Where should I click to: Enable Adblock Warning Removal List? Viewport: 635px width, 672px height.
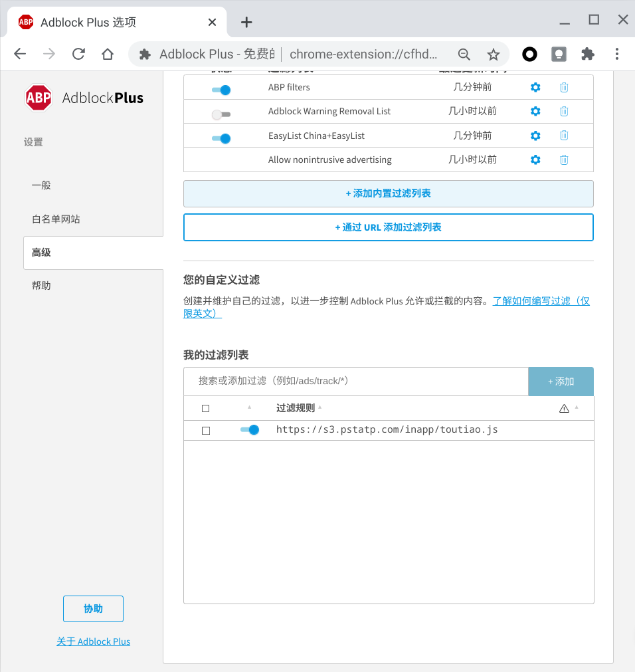pyautogui.click(x=221, y=114)
